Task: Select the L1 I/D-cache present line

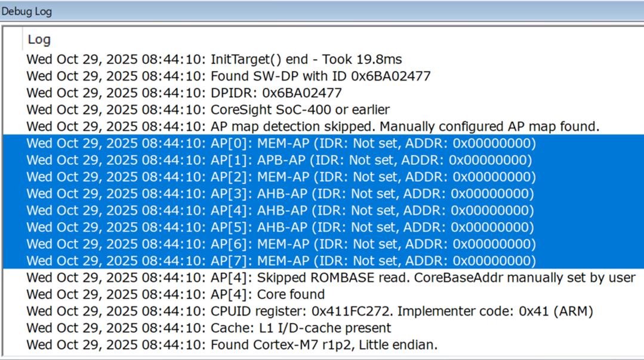Action: (x=209, y=328)
